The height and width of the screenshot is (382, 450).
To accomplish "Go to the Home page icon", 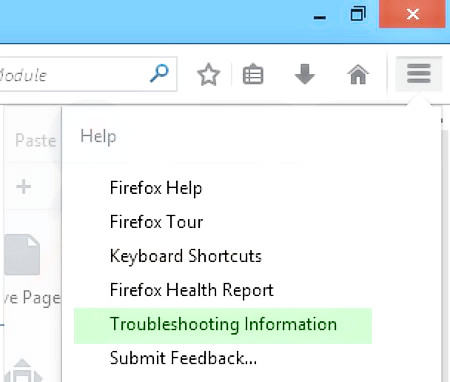I will click(358, 74).
